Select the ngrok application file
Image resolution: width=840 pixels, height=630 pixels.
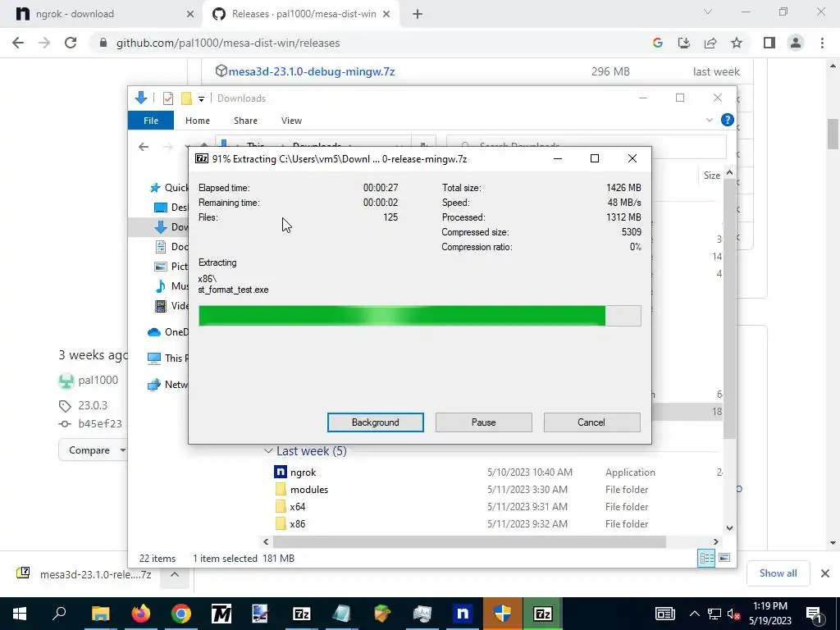click(303, 472)
